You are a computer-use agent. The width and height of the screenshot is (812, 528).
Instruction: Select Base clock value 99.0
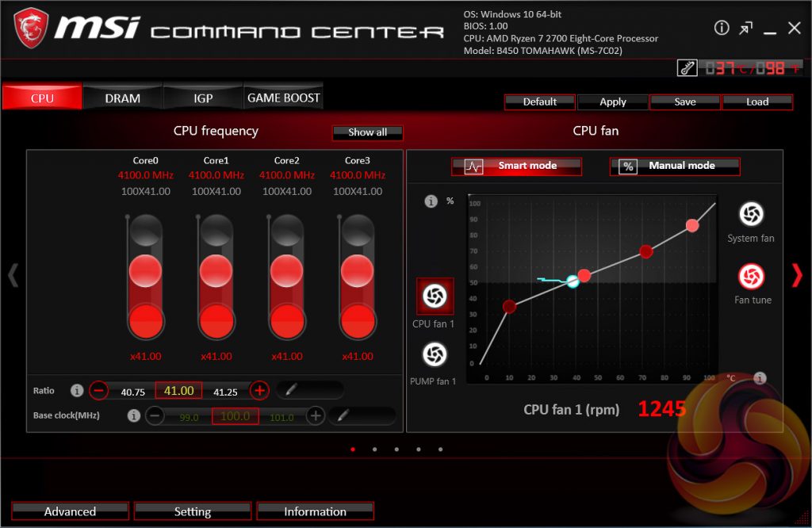tap(189, 417)
